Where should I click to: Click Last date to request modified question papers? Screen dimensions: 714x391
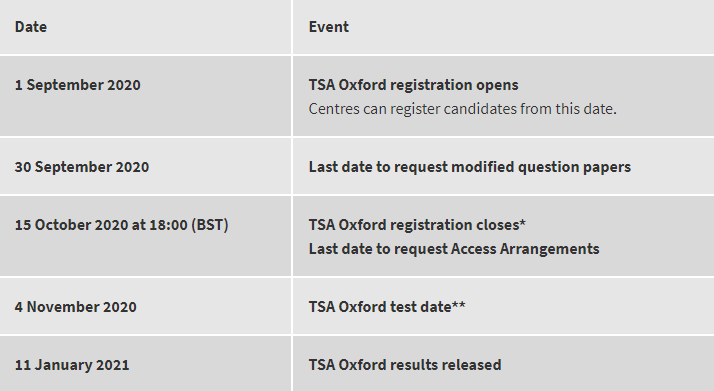point(470,167)
